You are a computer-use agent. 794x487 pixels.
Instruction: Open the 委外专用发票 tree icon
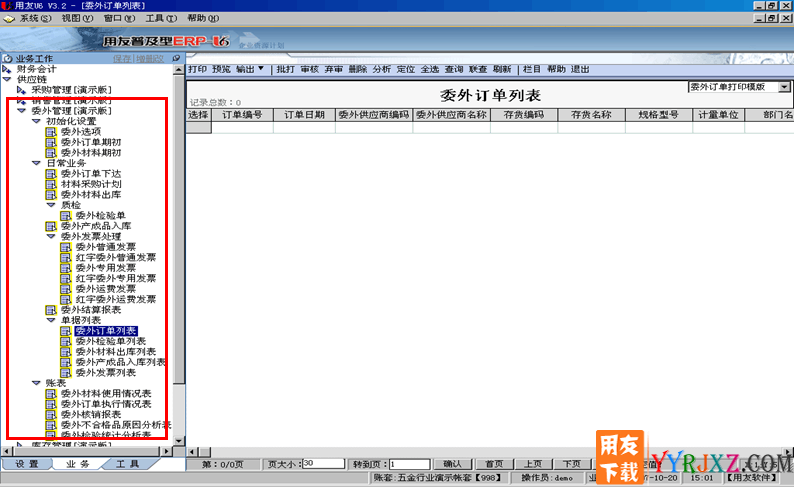point(66,268)
